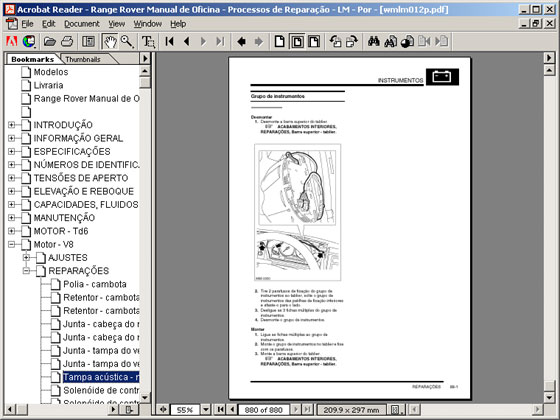This screenshot has width=560, height=420.
Task: Click status bar previous page button
Action: click(232, 409)
